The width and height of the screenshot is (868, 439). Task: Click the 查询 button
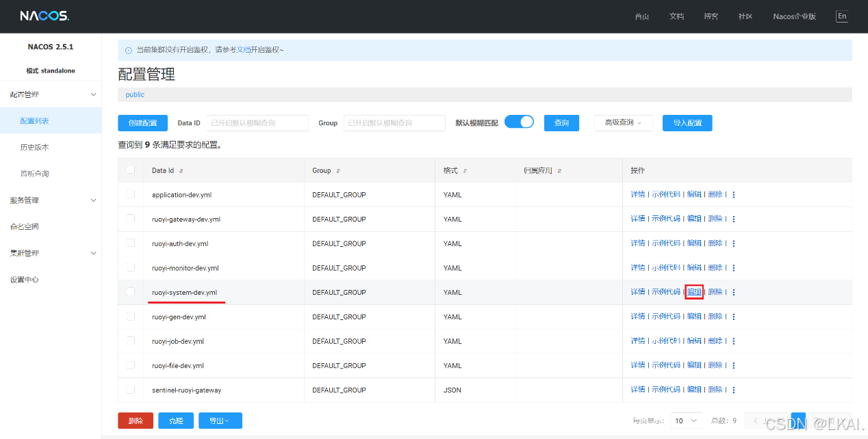[561, 123]
